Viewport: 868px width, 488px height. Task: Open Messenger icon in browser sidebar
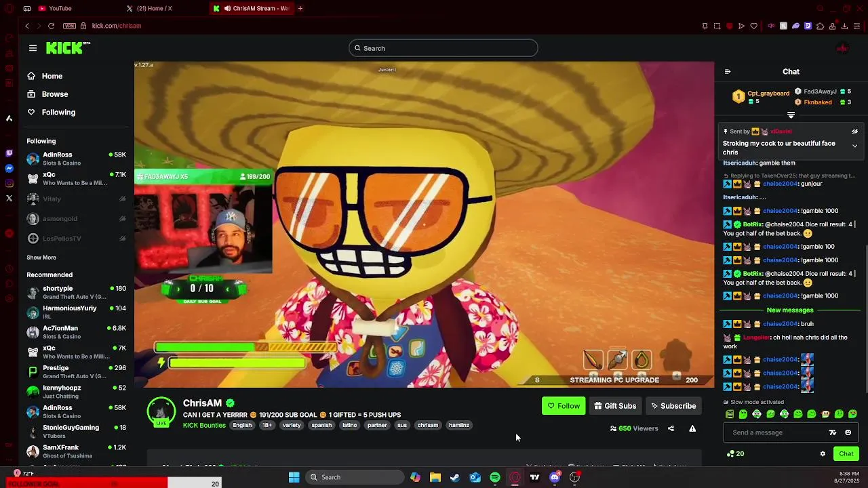9,168
